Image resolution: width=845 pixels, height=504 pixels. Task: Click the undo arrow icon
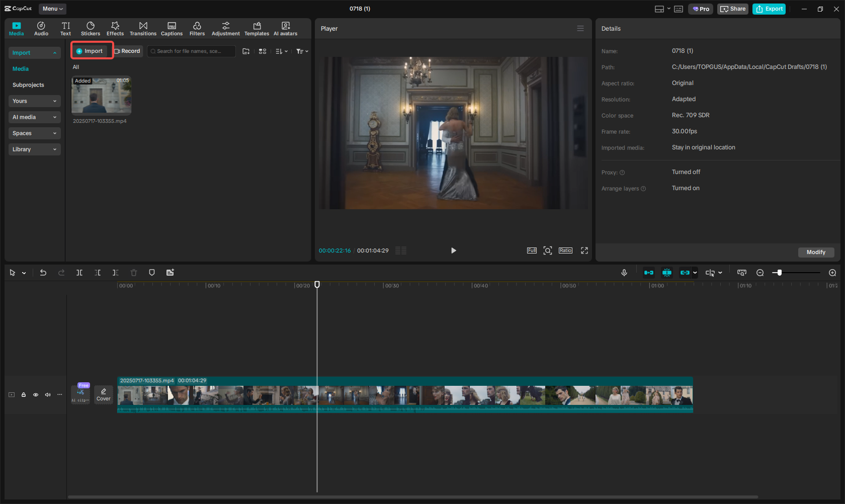[43, 273]
